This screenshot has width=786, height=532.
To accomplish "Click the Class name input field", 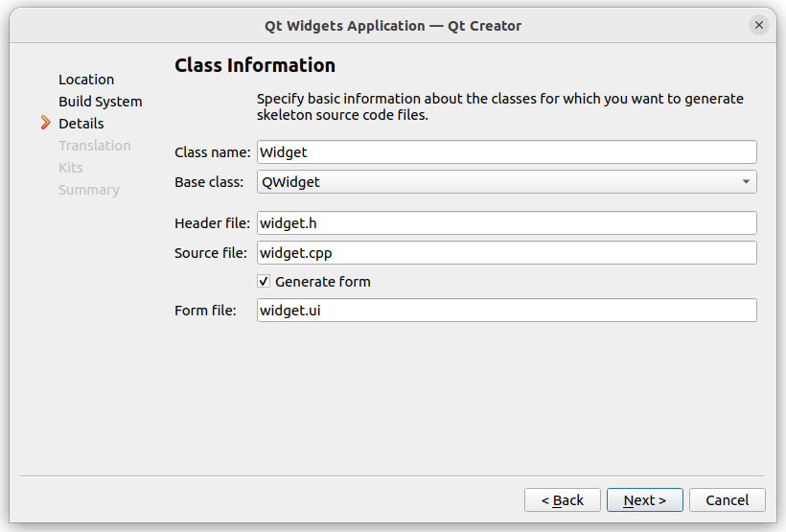I will [507, 151].
